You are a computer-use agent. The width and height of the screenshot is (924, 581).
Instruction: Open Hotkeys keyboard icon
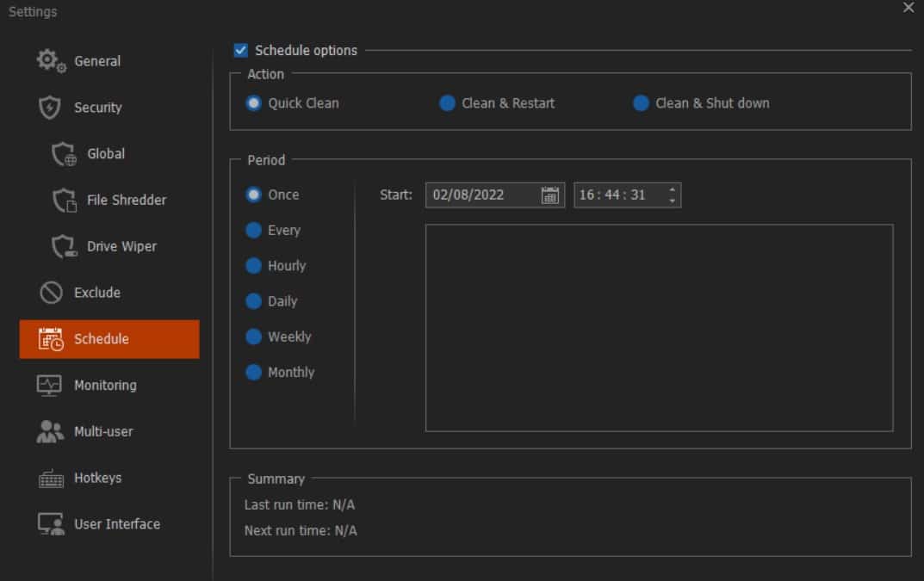[x=52, y=478]
